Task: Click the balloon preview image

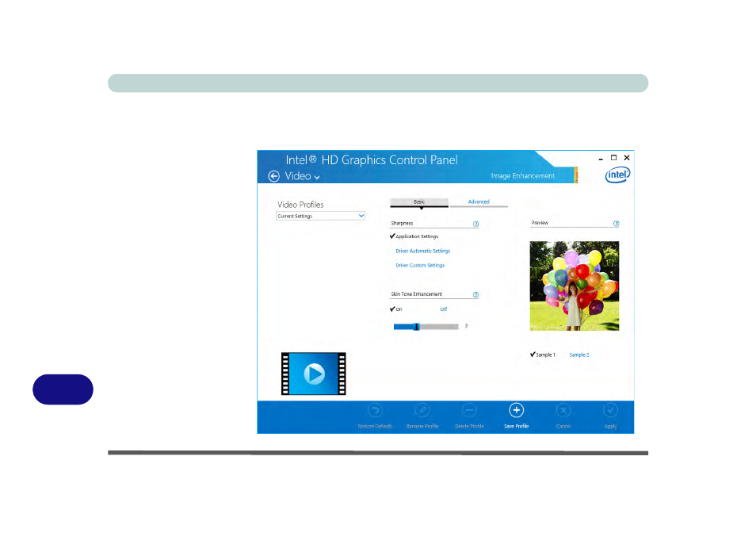Action: [x=575, y=286]
